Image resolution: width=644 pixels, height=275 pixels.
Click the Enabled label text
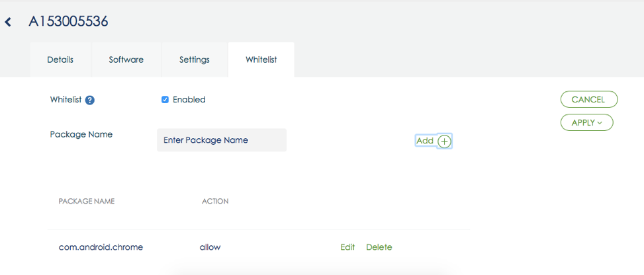(x=189, y=100)
